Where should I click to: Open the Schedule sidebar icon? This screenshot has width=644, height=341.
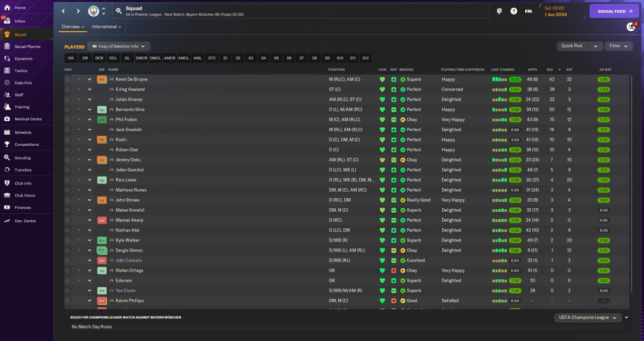(7, 132)
